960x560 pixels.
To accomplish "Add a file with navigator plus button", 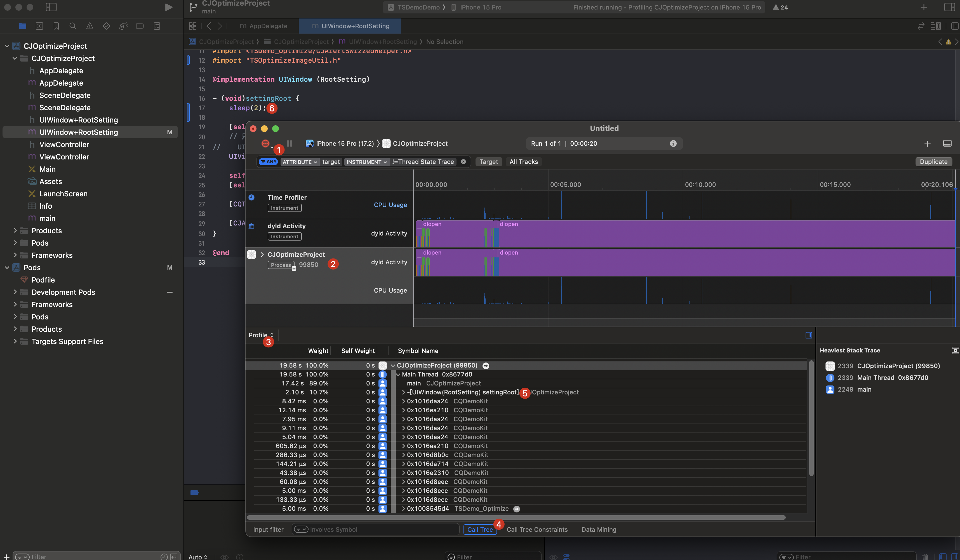I will point(6,557).
